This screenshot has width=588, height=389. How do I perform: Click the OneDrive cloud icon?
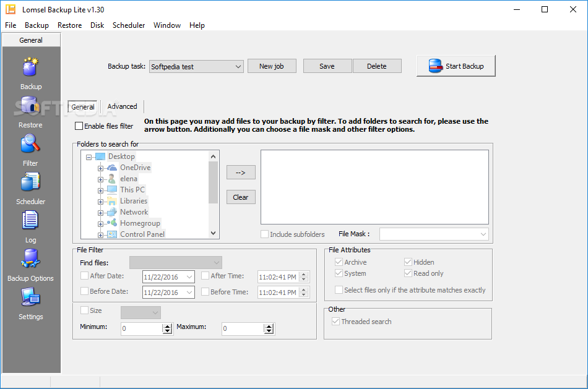(112, 168)
